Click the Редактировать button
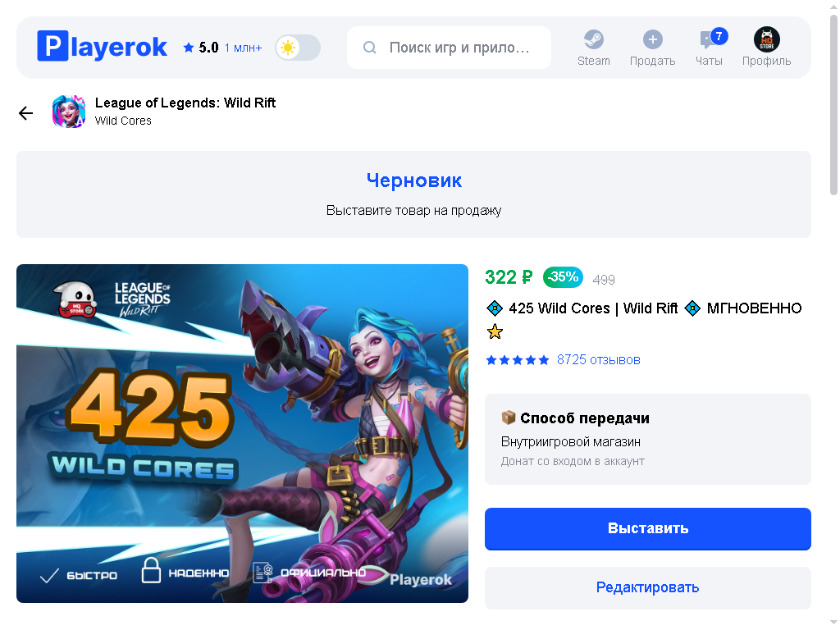Image resolution: width=840 pixels, height=630 pixels. [648, 587]
